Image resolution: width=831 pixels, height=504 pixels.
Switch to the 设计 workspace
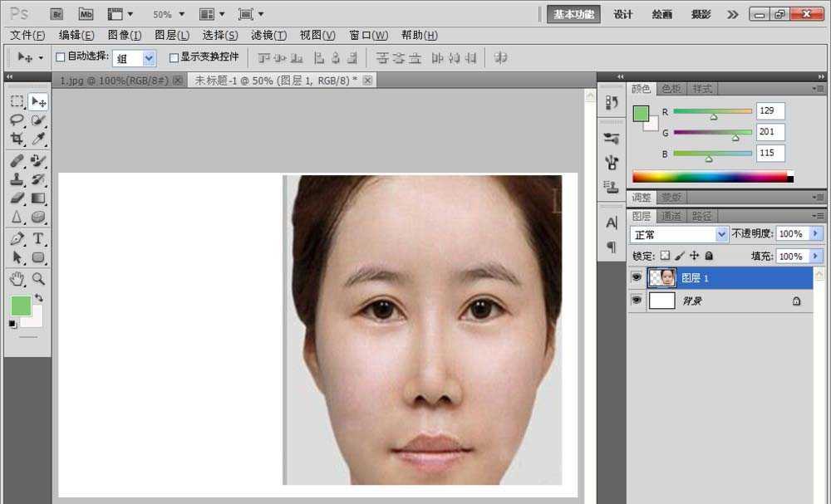click(623, 14)
